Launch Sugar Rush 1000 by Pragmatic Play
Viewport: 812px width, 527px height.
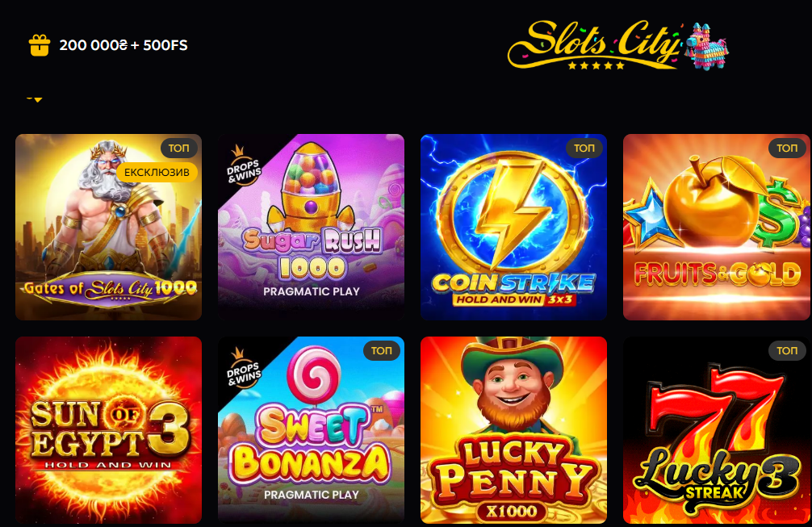click(x=312, y=228)
